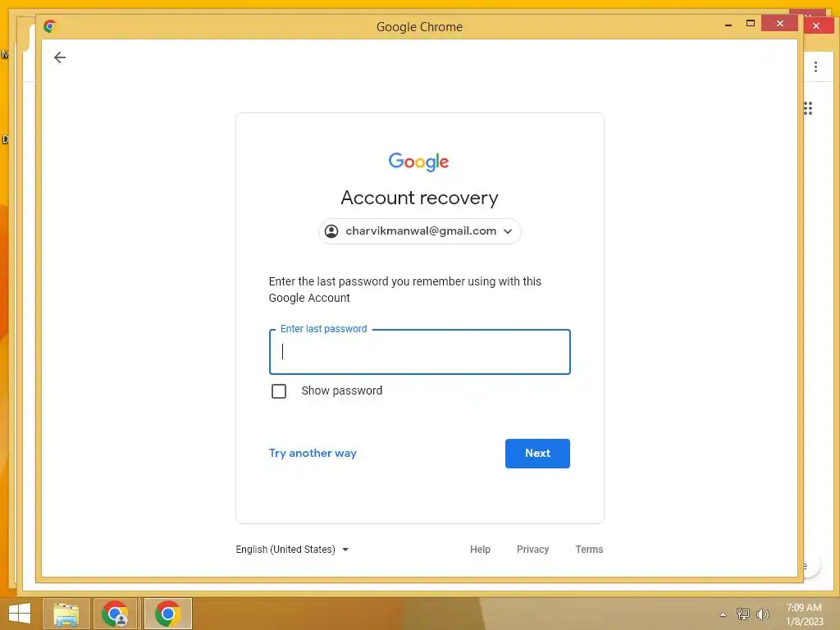Image resolution: width=840 pixels, height=630 pixels.
Task: Open the network icon in the system tray
Action: tap(742, 614)
